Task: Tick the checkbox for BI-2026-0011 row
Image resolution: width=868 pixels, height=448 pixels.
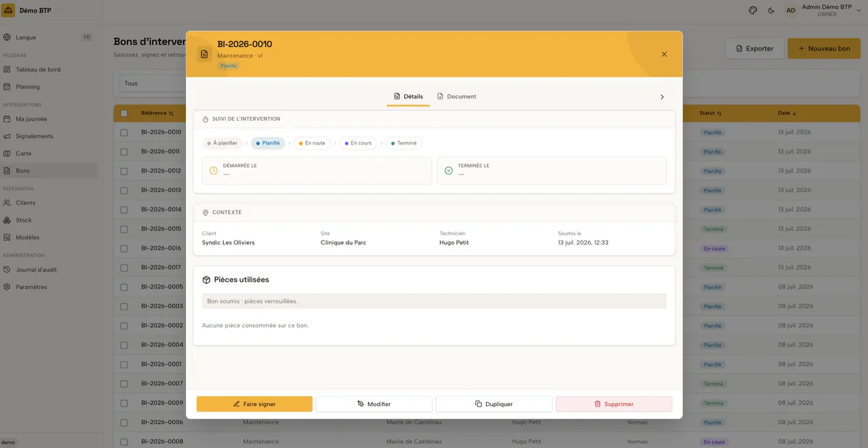Action: 124,152
